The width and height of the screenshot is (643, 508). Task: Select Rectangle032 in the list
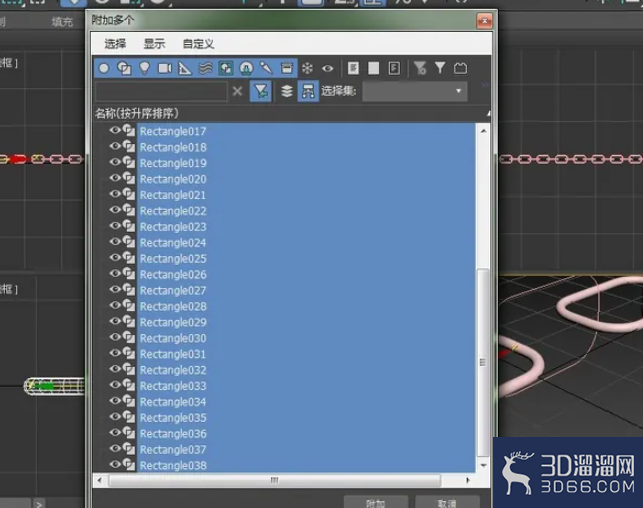click(173, 370)
